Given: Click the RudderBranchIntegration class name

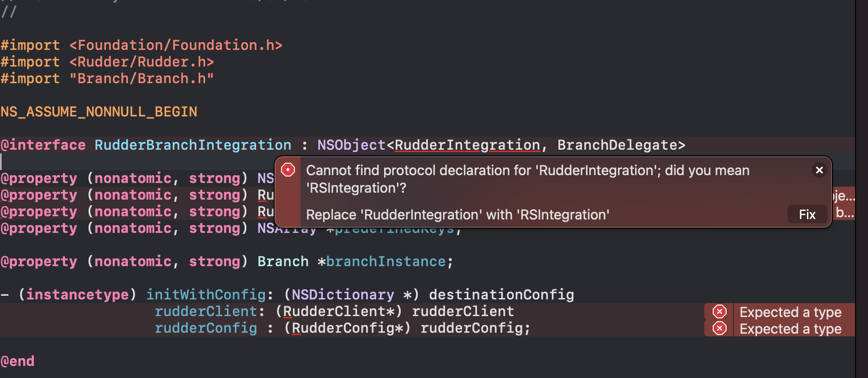Looking at the screenshot, I should click(192, 145).
